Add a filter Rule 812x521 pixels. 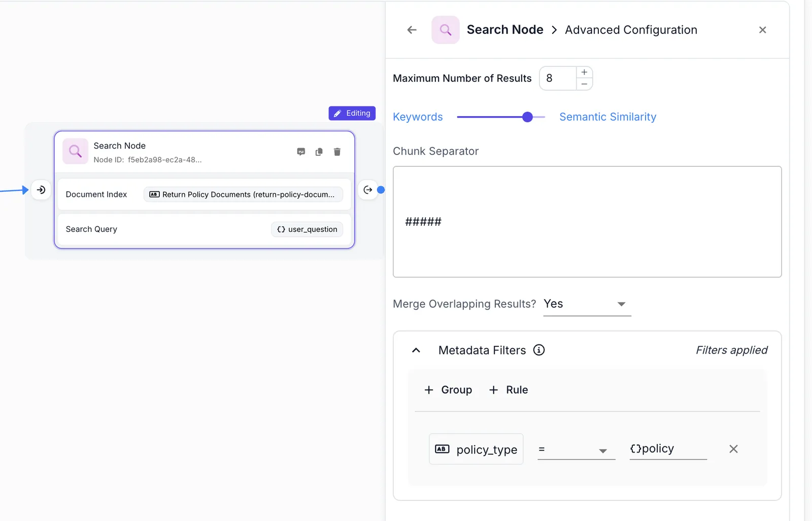coord(508,390)
